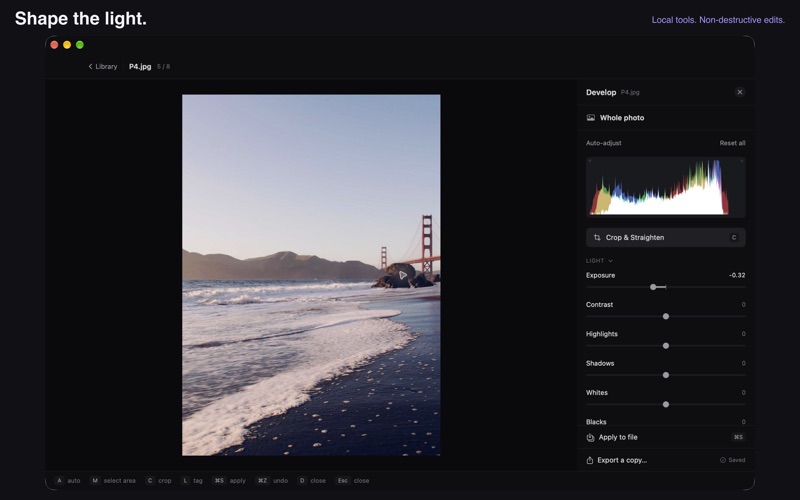Click the C crop shortcut hint
This screenshot has width=800, height=500.
[x=159, y=481]
